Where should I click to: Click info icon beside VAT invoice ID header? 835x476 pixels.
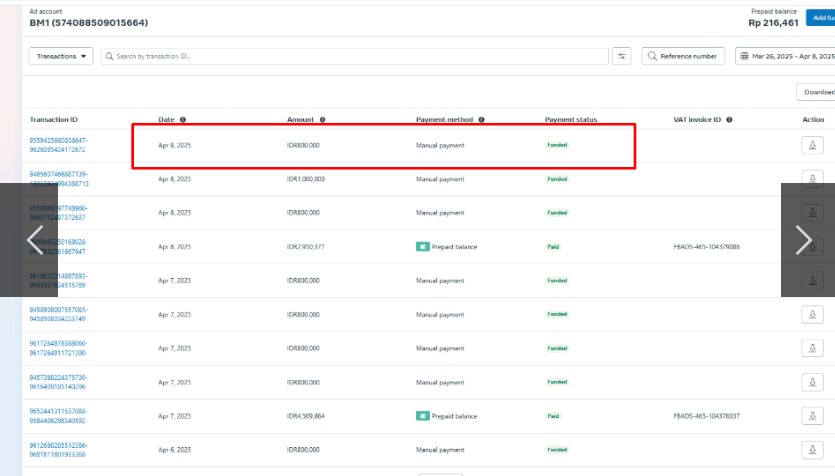pyautogui.click(x=727, y=120)
